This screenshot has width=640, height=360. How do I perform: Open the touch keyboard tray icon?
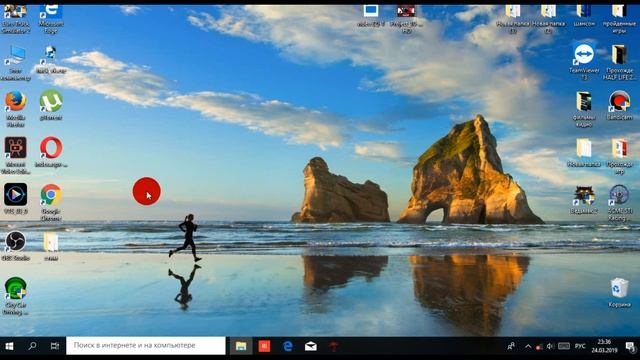564,347
